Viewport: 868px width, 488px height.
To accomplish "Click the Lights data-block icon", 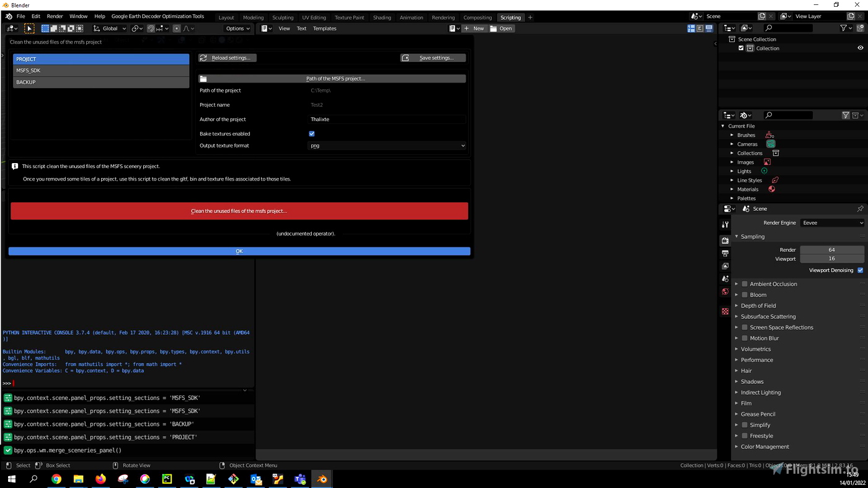I will point(764,171).
